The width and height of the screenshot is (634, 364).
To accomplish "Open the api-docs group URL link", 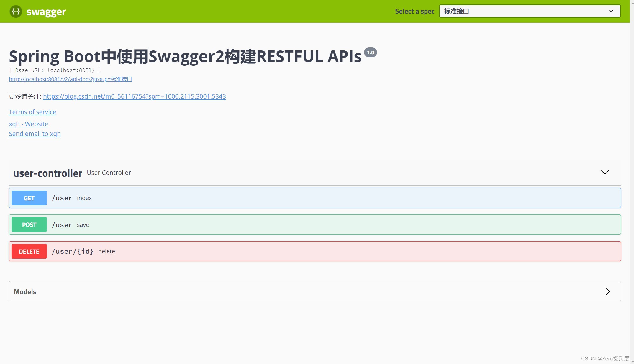I will click(70, 79).
